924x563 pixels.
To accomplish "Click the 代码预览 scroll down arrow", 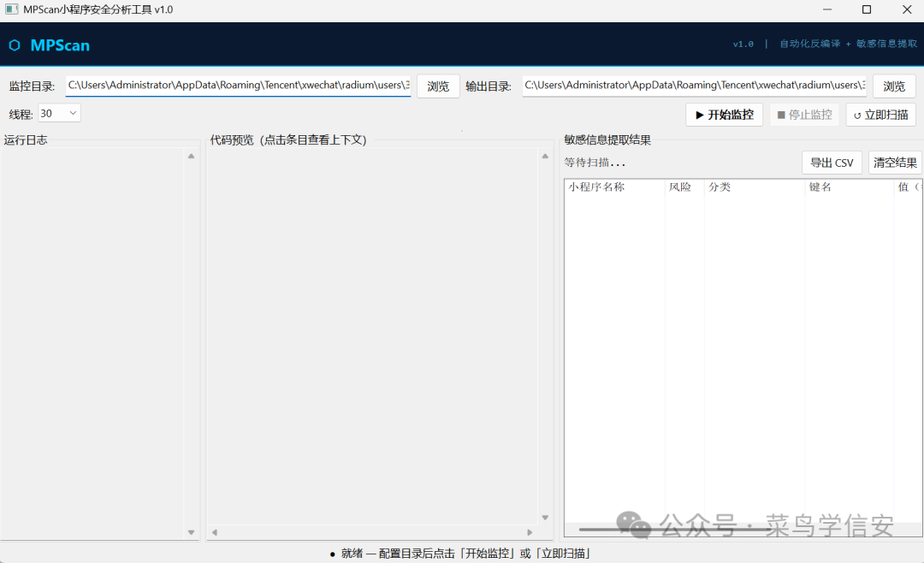I will click(545, 518).
